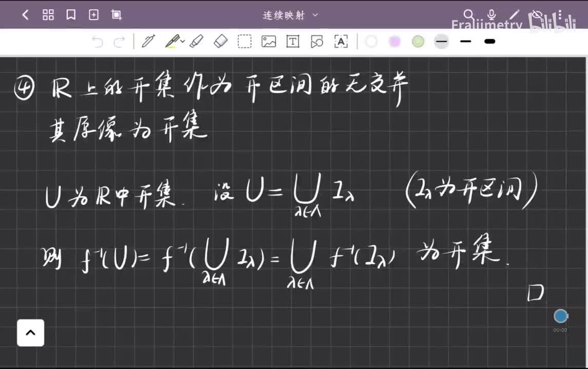The image size is (588, 369).
Task: Add a new page
Action: coord(93,15)
